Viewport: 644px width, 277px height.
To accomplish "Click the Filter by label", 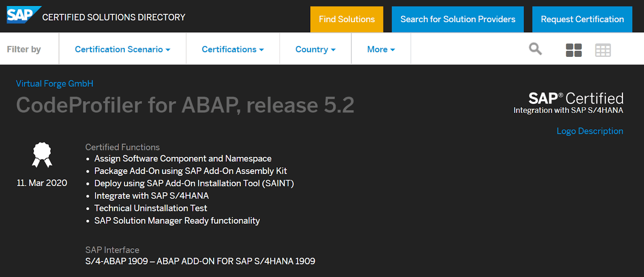I will tap(24, 49).
